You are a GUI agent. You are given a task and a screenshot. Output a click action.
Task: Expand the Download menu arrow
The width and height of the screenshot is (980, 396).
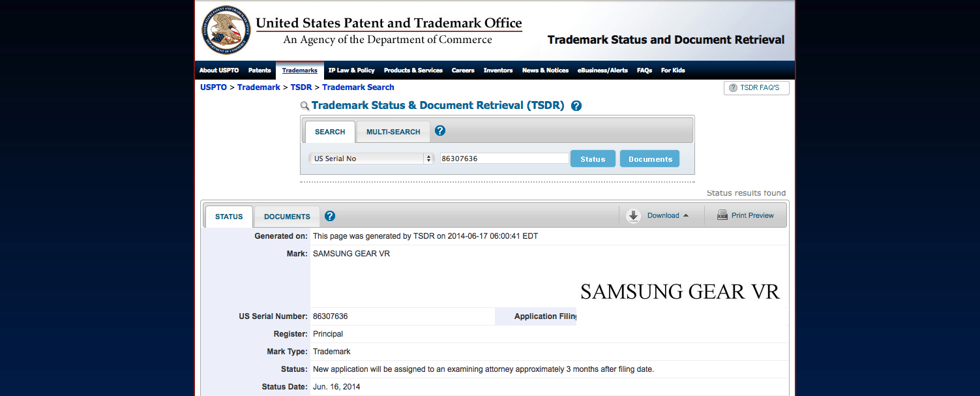click(686, 216)
